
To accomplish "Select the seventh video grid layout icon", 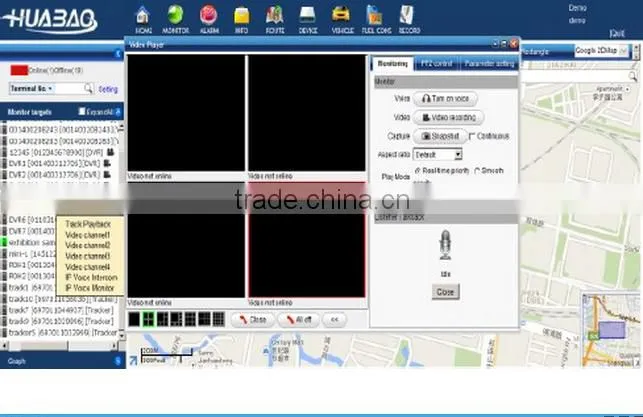I will (219, 319).
